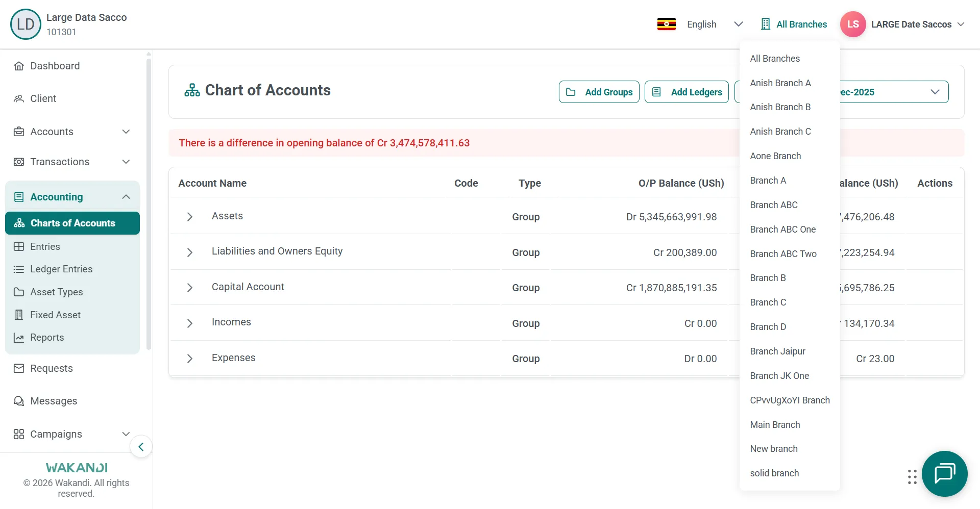Expand the Assets group row
Image resolution: width=980 pixels, height=509 pixels.
tap(189, 217)
